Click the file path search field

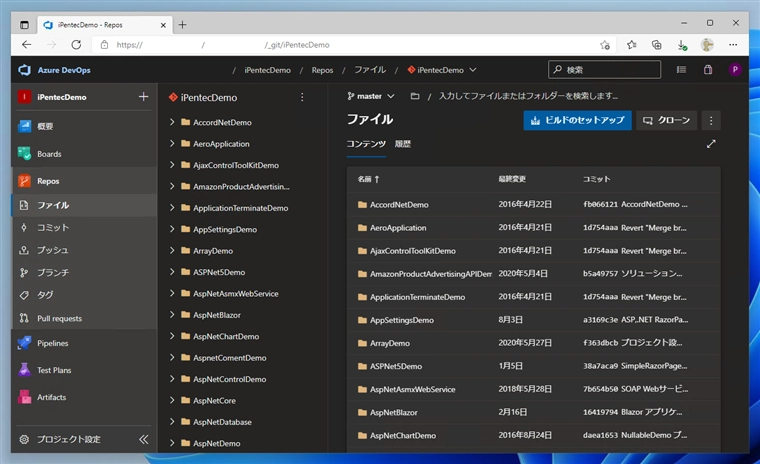point(528,96)
